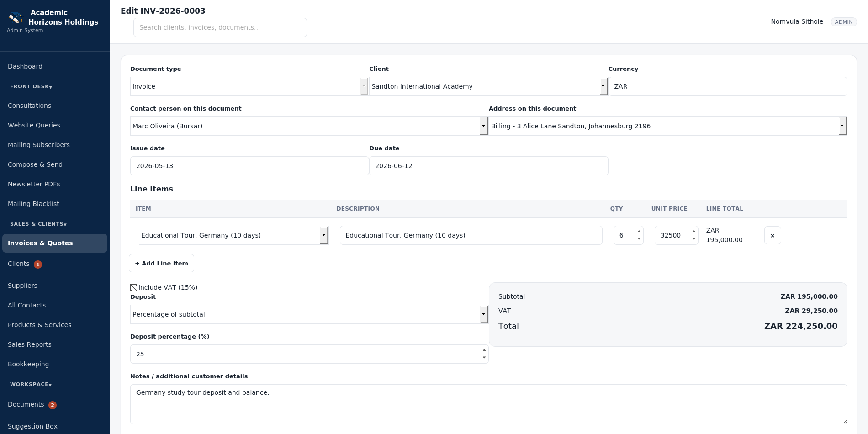Click the quantity stepper field
This screenshot has width=868, height=434.
629,235
